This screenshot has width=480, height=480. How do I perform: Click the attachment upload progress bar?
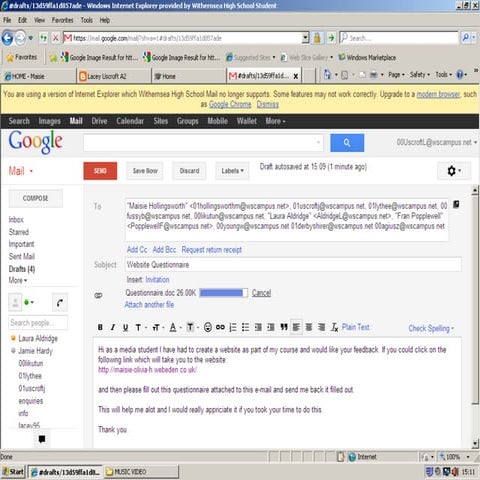coord(224,293)
